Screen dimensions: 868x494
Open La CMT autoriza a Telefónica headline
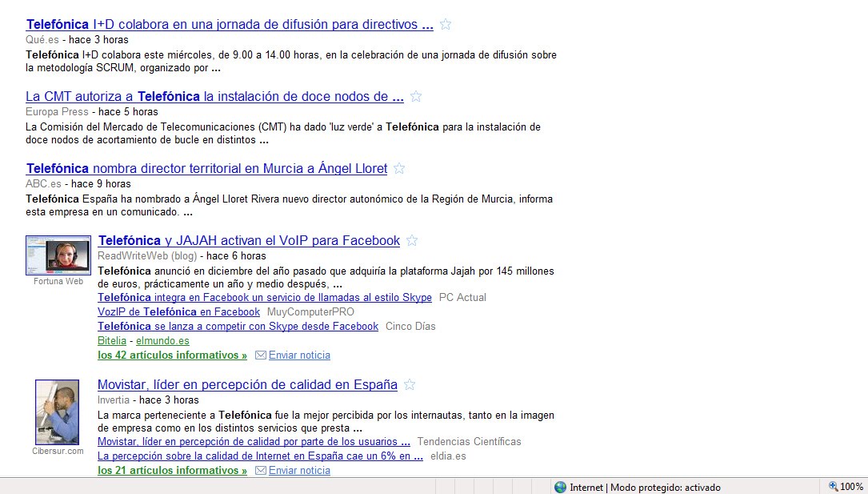tap(214, 96)
